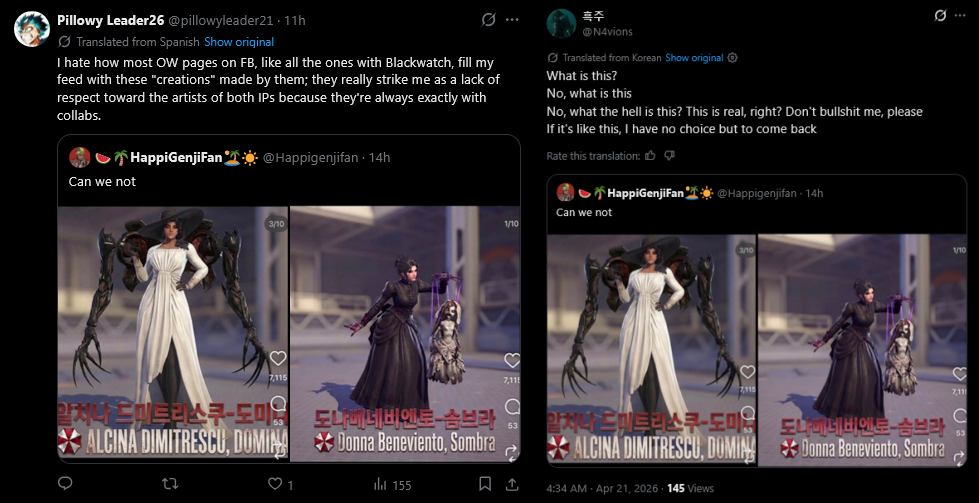Open the Alcina Dimitrescu image in left tweet

click(x=173, y=334)
